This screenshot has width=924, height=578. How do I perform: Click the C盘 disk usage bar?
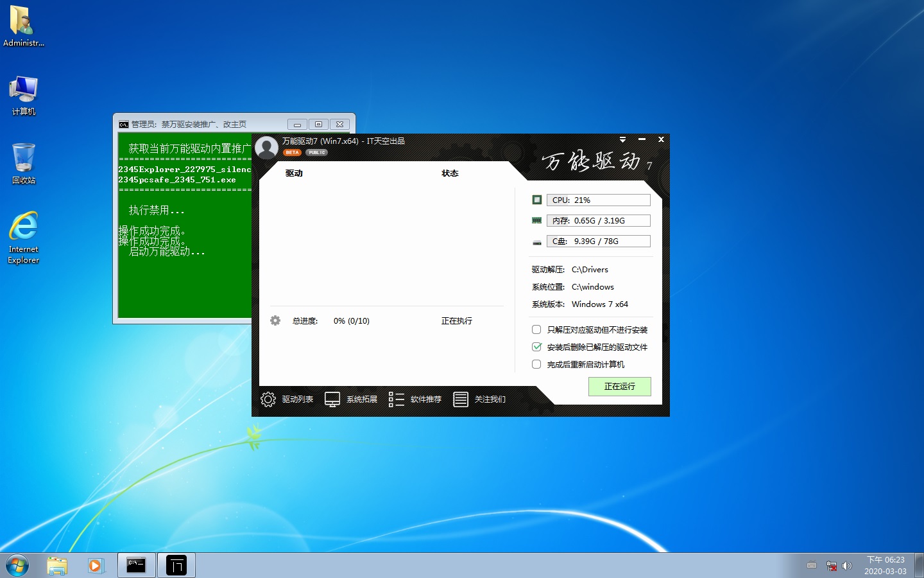tap(598, 241)
